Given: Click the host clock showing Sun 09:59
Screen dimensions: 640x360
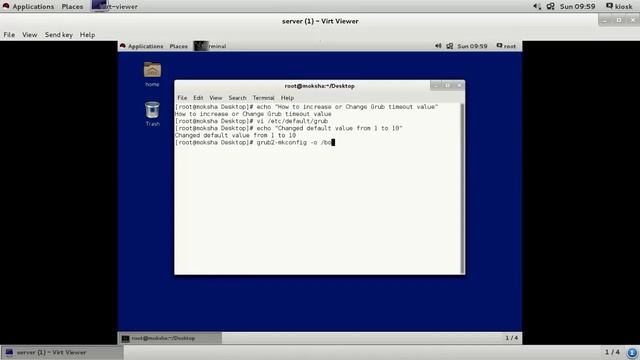Looking at the screenshot, I should [577, 7].
